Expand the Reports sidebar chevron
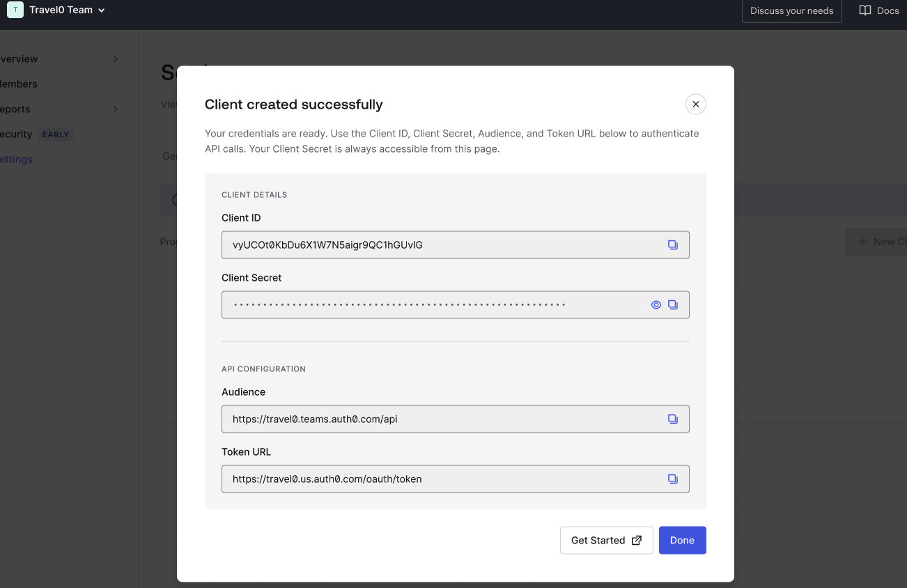 (x=116, y=109)
